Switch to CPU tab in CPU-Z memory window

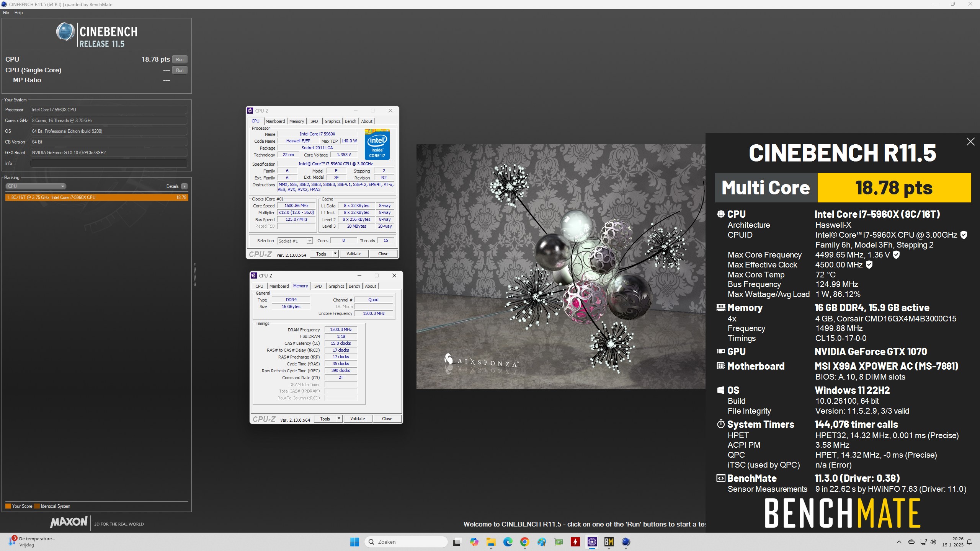259,286
